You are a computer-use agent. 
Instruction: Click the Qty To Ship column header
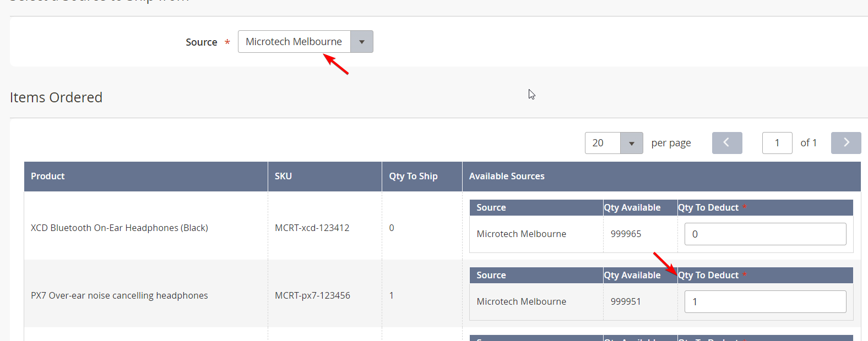coord(422,177)
